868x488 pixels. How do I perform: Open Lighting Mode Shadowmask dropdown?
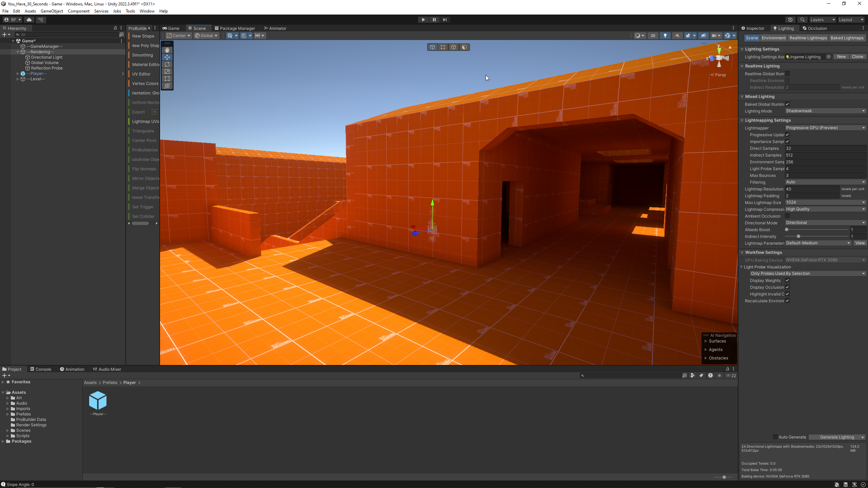pyautogui.click(x=826, y=111)
